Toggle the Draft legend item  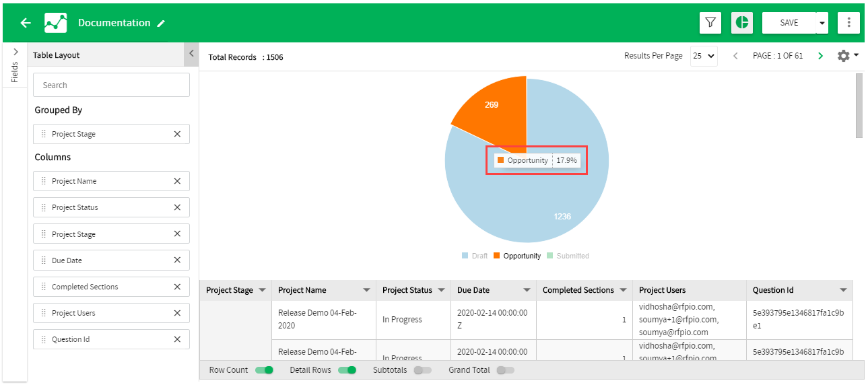click(x=475, y=256)
